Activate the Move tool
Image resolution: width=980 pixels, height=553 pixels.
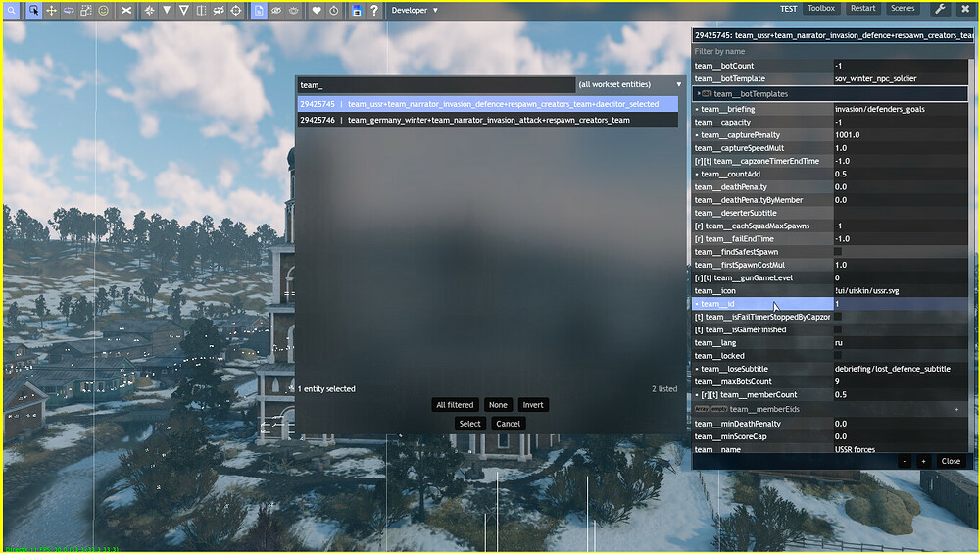[51, 10]
